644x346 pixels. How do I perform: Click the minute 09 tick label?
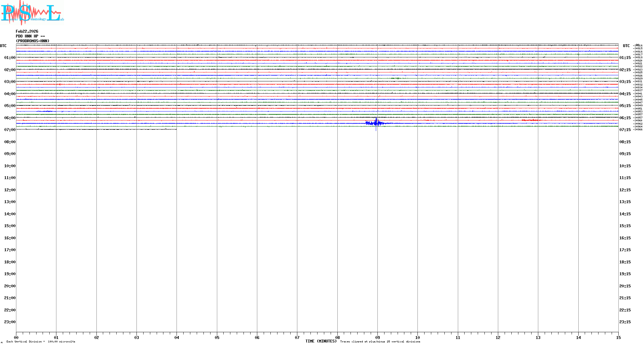tap(377, 337)
